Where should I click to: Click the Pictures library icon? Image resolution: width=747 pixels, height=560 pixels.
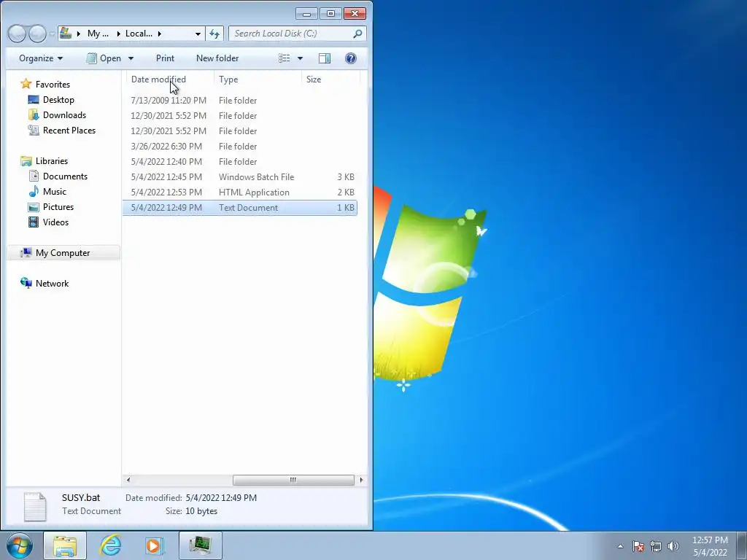34,206
